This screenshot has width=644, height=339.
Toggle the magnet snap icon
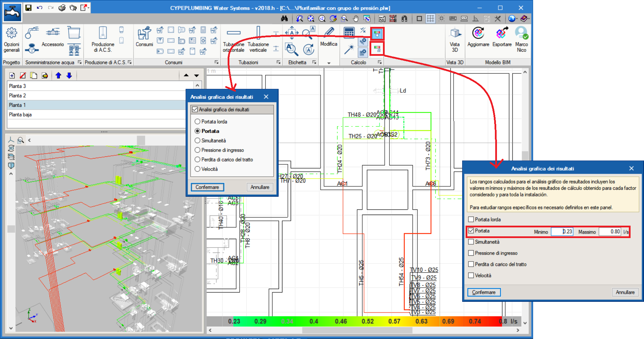[x=404, y=19]
